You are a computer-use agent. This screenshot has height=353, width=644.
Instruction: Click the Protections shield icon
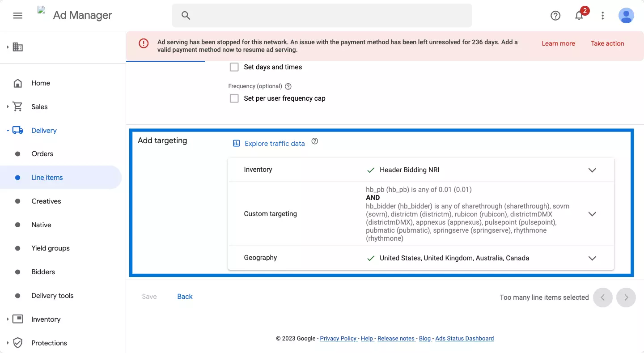[x=18, y=343]
